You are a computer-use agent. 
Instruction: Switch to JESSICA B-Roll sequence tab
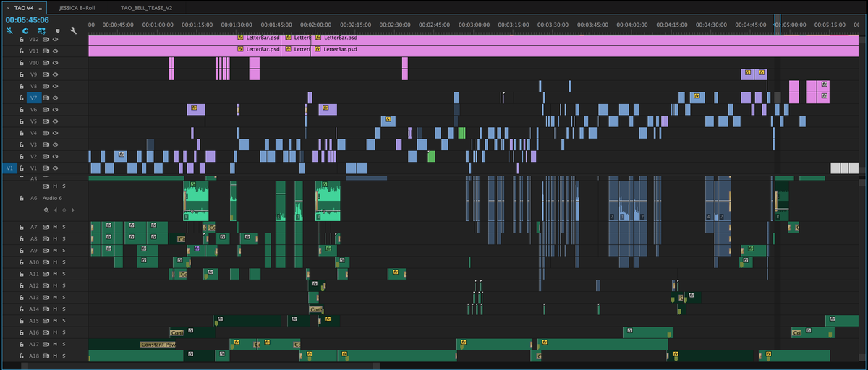tap(78, 7)
